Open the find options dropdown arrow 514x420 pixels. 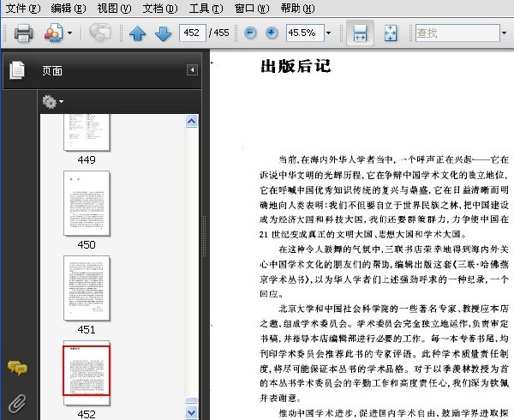click(505, 33)
